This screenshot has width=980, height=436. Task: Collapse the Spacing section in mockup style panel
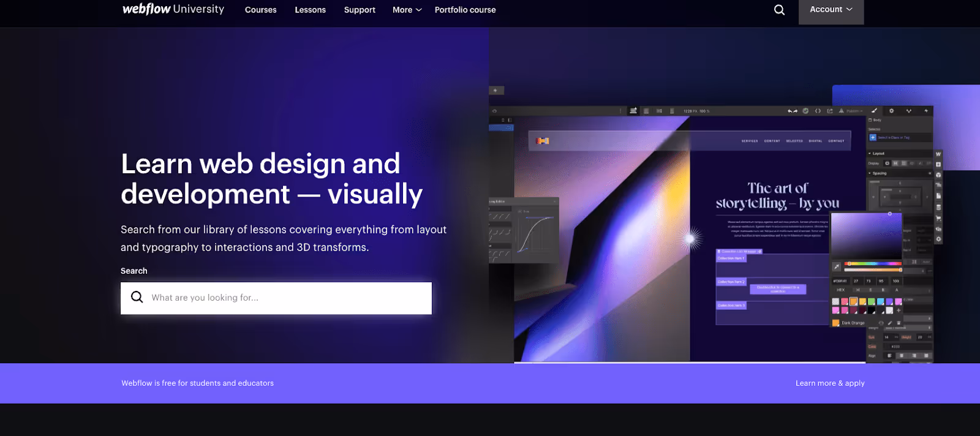(877, 173)
